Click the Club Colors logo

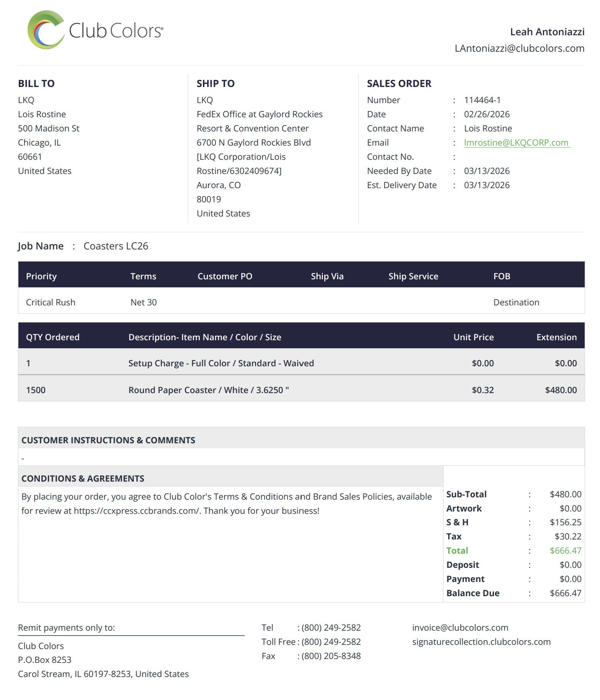95,30
